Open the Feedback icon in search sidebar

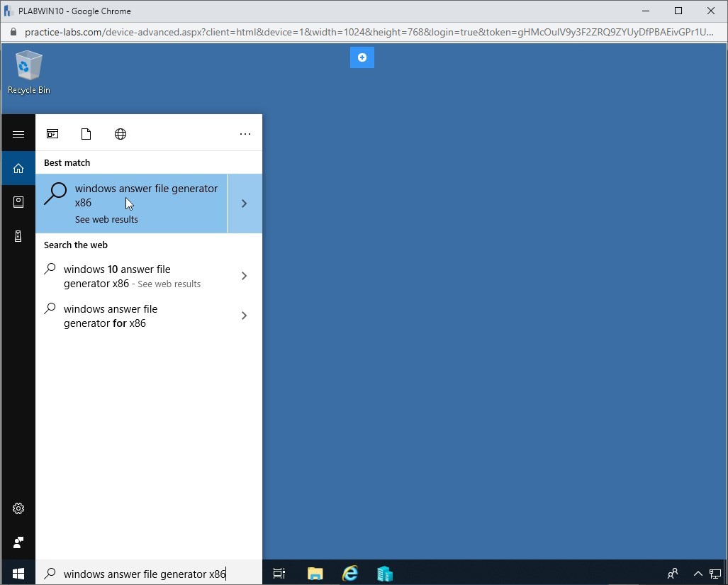click(18, 542)
